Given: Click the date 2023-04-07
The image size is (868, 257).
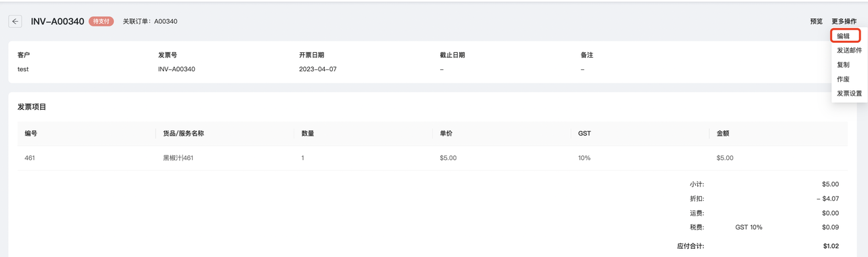Looking at the screenshot, I should point(317,69).
